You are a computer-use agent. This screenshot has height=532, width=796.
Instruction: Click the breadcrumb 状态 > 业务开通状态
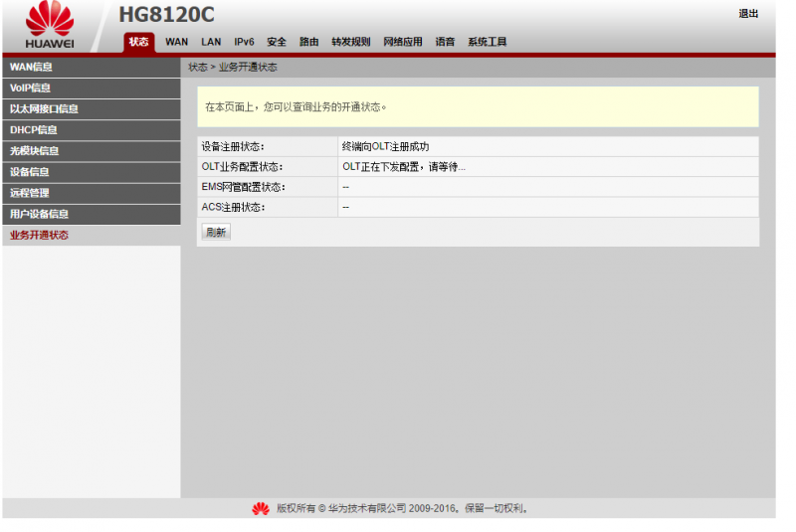tap(233, 67)
